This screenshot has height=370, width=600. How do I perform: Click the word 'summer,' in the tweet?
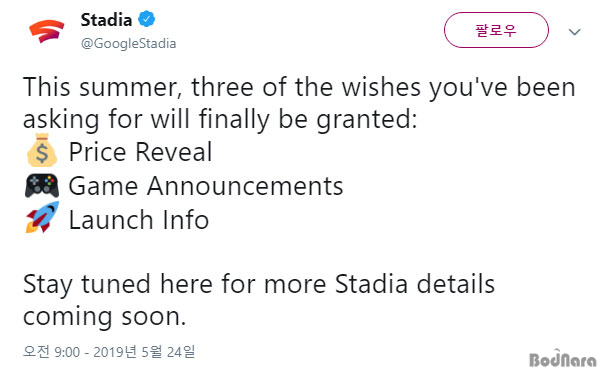pyautogui.click(x=130, y=89)
